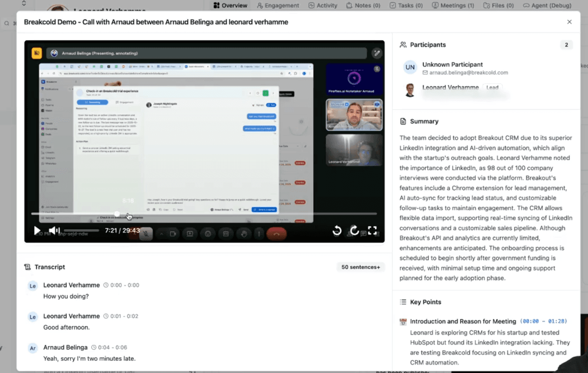
Task: Adjust the video volume slider
Action: [x=81, y=231]
